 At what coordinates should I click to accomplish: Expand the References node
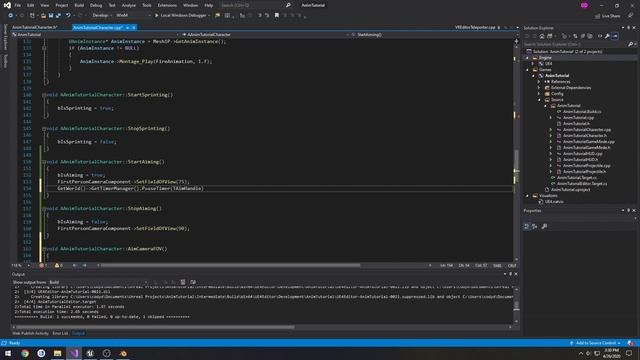539,82
